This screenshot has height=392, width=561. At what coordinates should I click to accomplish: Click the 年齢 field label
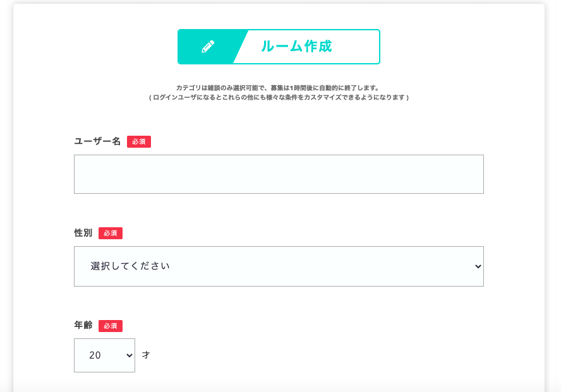pos(83,326)
